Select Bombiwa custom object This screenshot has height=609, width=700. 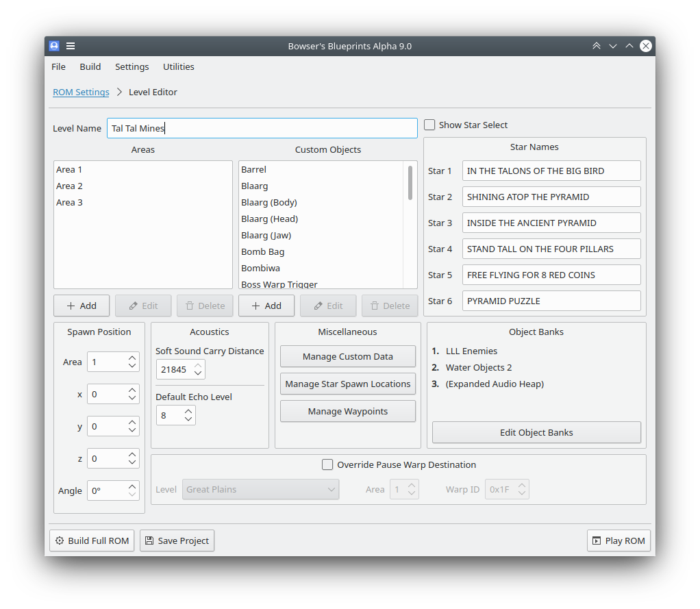321,269
